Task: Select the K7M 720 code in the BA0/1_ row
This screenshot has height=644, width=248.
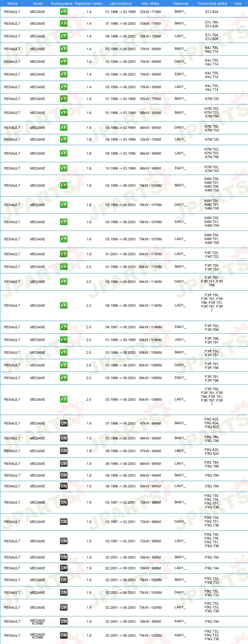Action: coord(212,99)
